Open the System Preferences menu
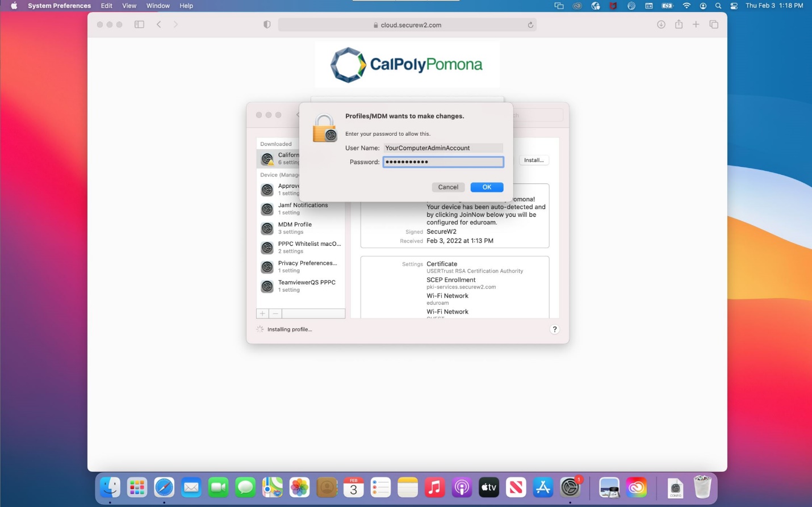 coord(59,6)
